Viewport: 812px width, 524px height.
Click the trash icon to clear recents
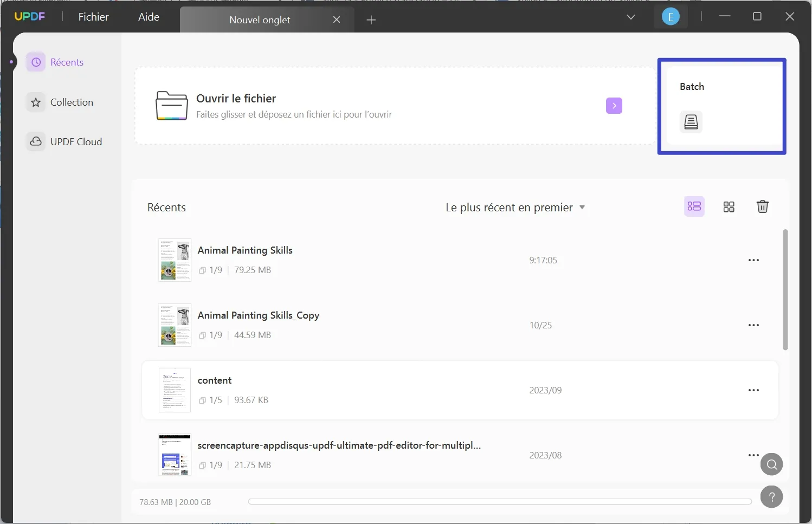[x=763, y=206]
